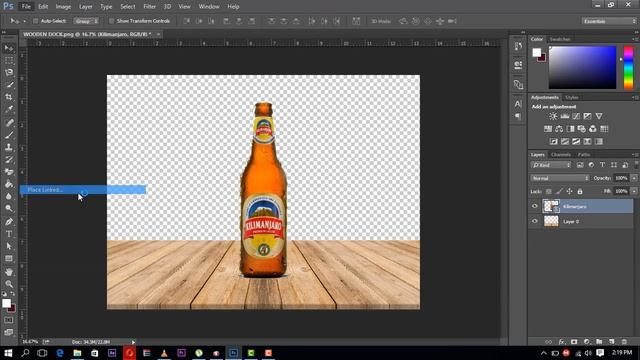640x360 pixels.
Task: Switch to the Swatches tab
Action: coord(560,39)
